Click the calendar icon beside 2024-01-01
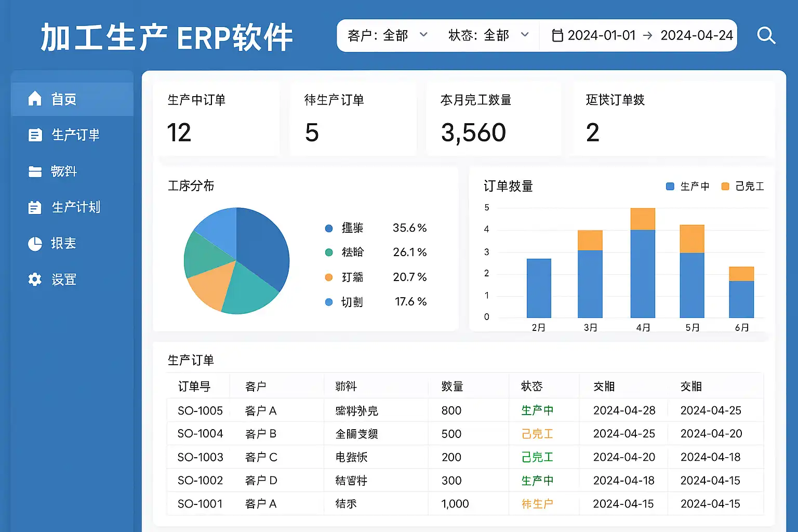 pyautogui.click(x=557, y=35)
